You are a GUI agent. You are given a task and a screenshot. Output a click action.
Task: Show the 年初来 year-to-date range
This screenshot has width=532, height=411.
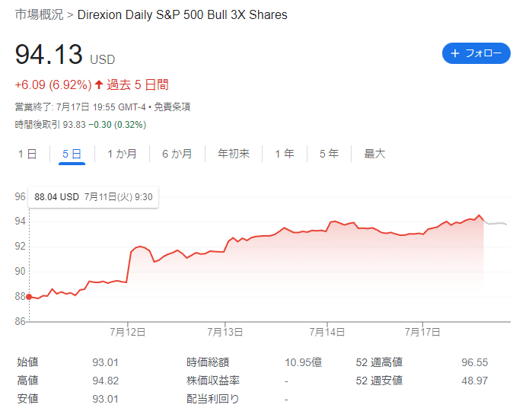[x=234, y=154]
